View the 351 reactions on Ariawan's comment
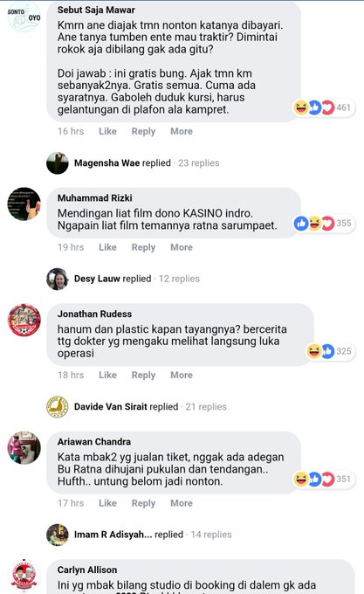Viewport: 364px width, 594px height. (324, 479)
